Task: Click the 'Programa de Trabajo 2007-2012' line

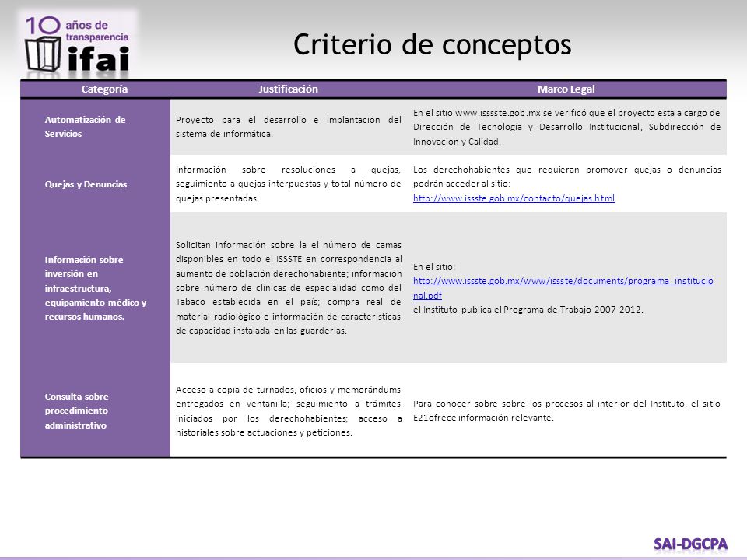Action: click(x=528, y=310)
